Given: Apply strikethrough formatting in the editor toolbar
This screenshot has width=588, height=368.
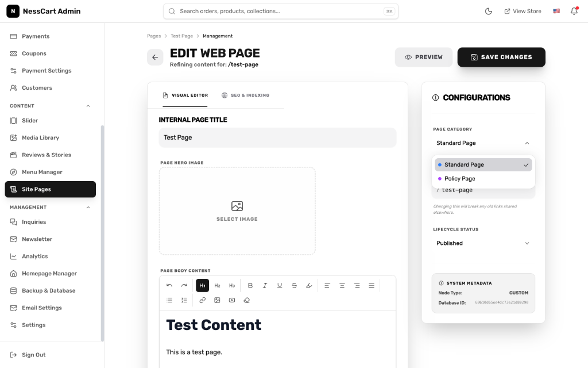Looking at the screenshot, I should 294,285.
